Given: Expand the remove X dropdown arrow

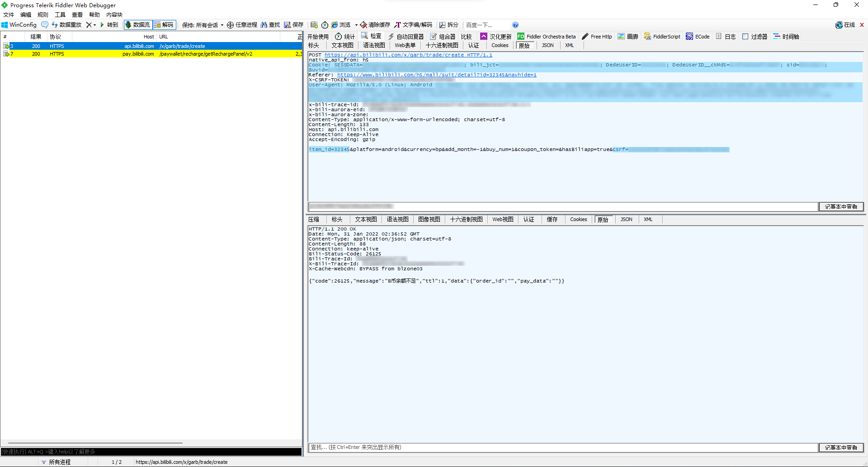Looking at the screenshot, I should pyautogui.click(x=94, y=25).
